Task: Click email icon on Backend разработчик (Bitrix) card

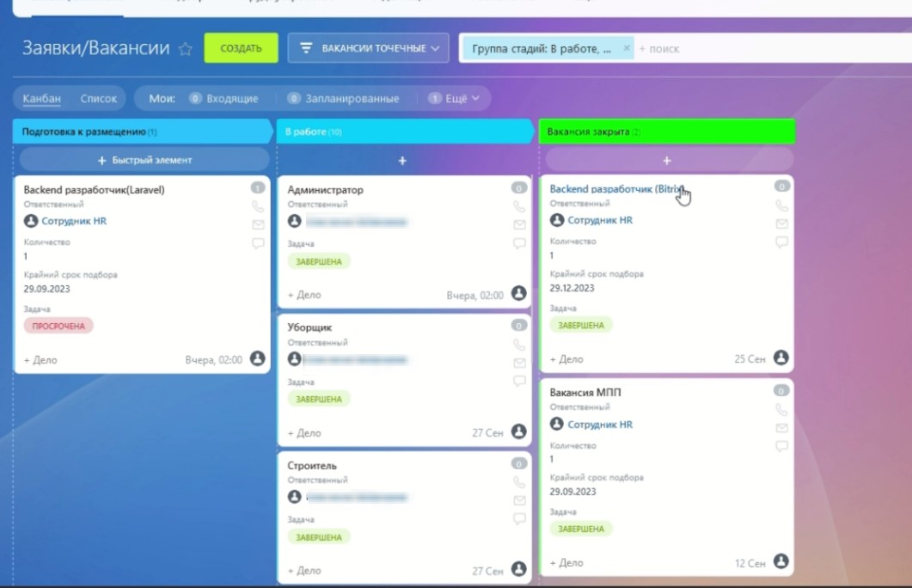Action: [x=780, y=224]
